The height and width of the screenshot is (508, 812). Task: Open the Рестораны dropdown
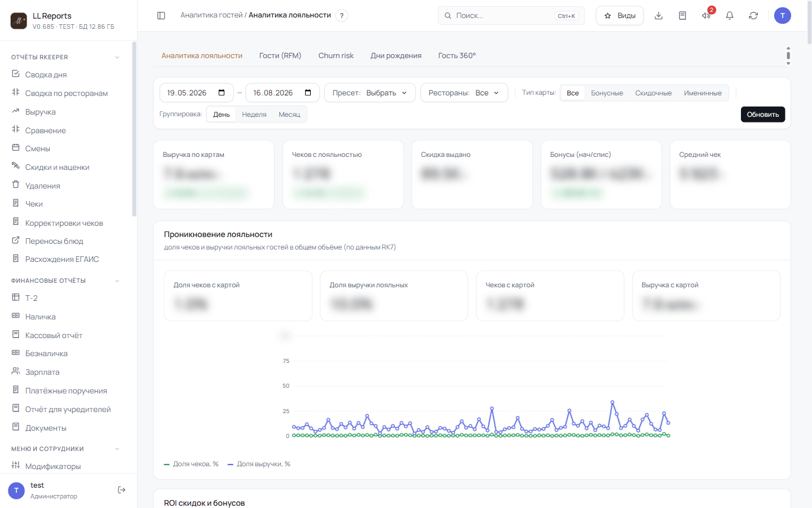click(x=464, y=93)
